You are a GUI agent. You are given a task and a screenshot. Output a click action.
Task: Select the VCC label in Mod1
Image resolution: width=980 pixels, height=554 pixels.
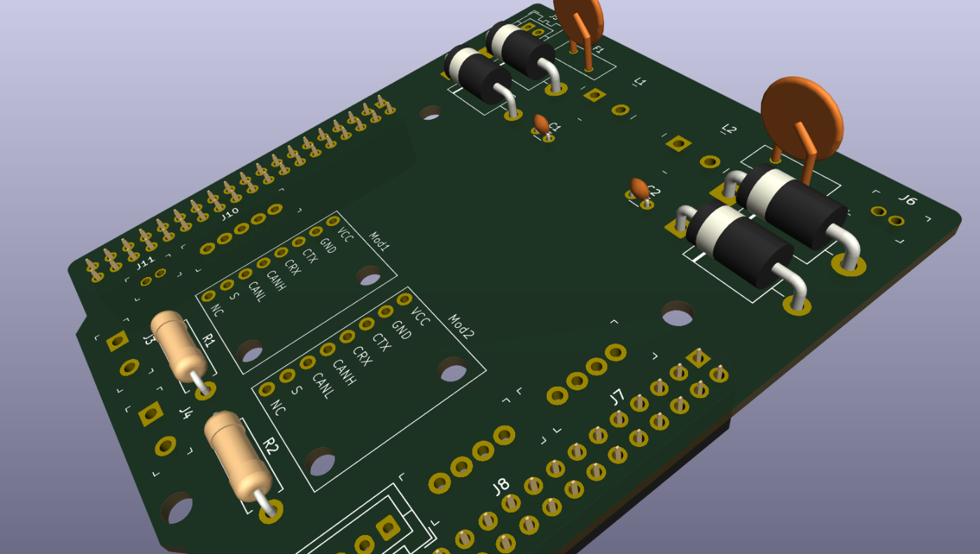[x=346, y=233]
